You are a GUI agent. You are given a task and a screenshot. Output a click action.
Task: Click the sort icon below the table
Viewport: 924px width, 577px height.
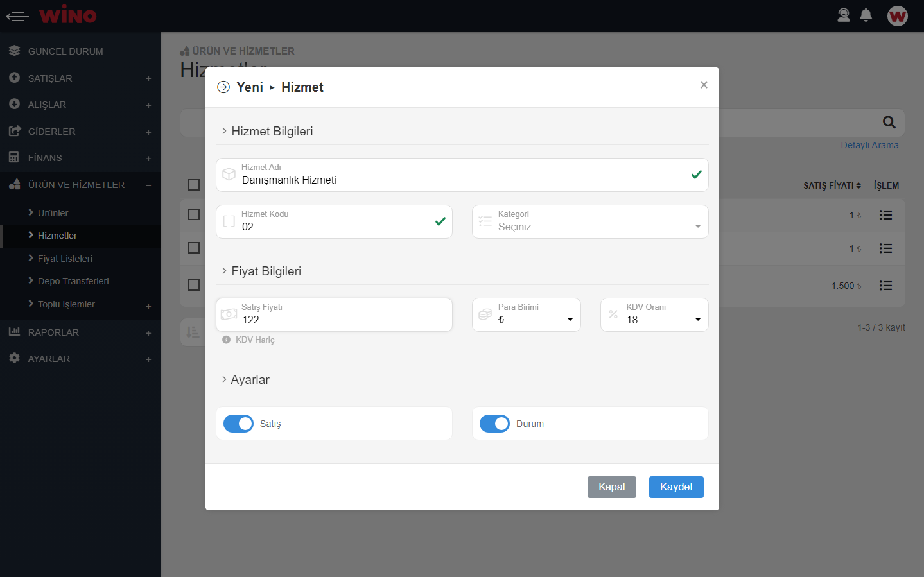coord(193,332)
